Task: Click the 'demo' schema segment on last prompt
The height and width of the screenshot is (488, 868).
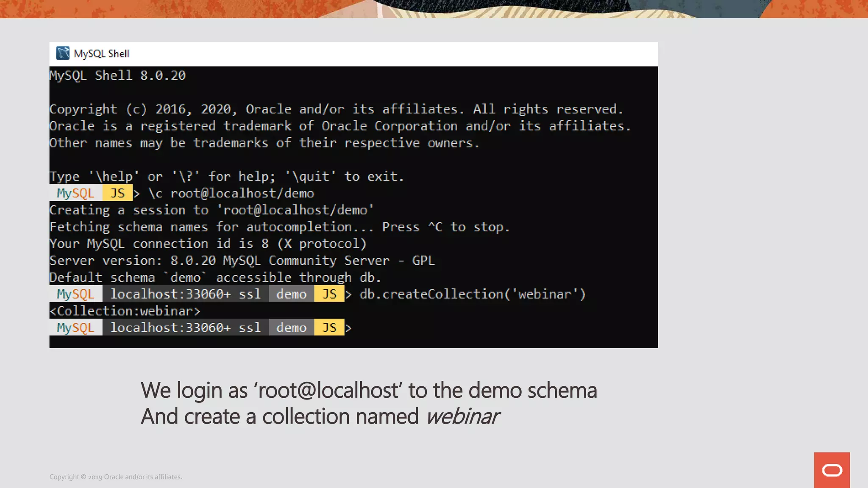Action: (x=292, y=327)
